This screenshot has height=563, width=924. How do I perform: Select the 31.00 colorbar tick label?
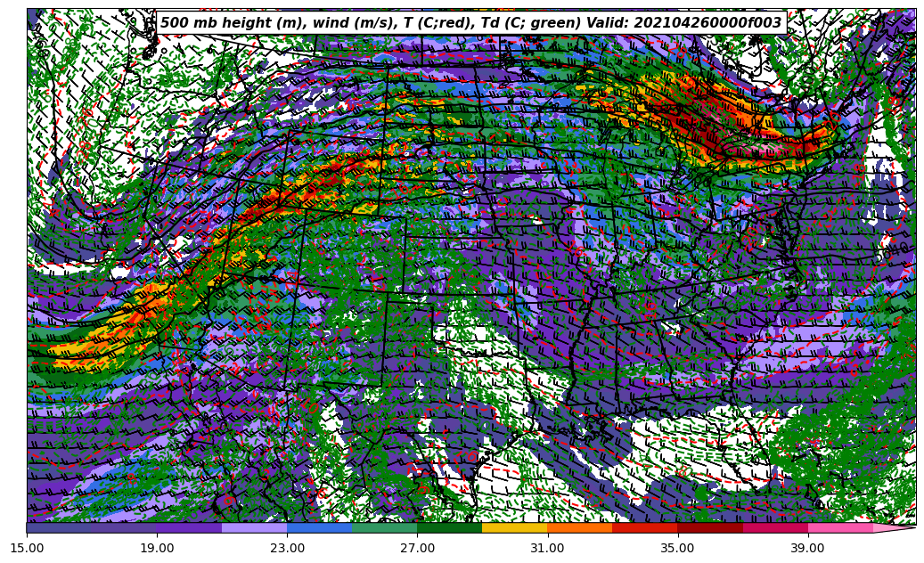pos(547,548)
